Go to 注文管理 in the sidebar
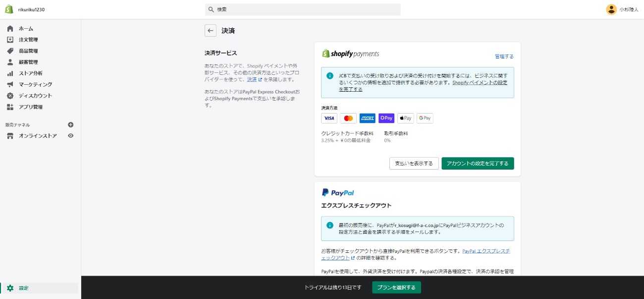The width and height of the screenshot is (644, 299). (x=28, y=40)
